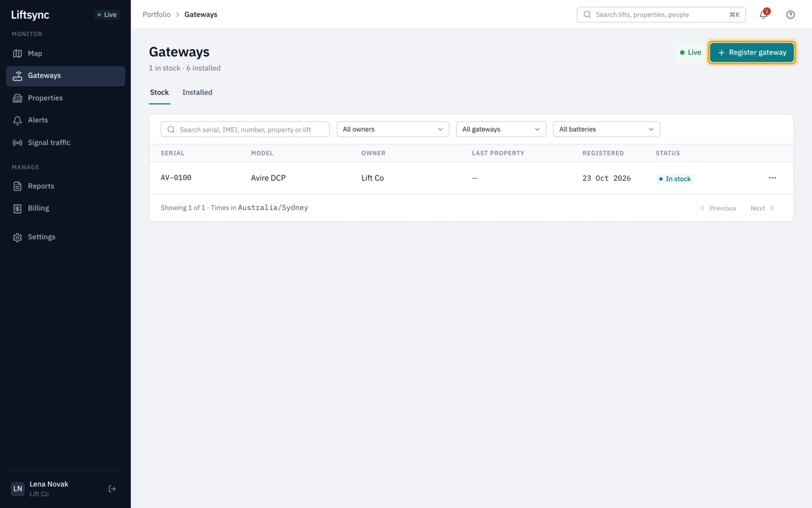Click the Australia/Sydney timezone text
This screenshot has width=812, height=508.
tap(273, 207)
